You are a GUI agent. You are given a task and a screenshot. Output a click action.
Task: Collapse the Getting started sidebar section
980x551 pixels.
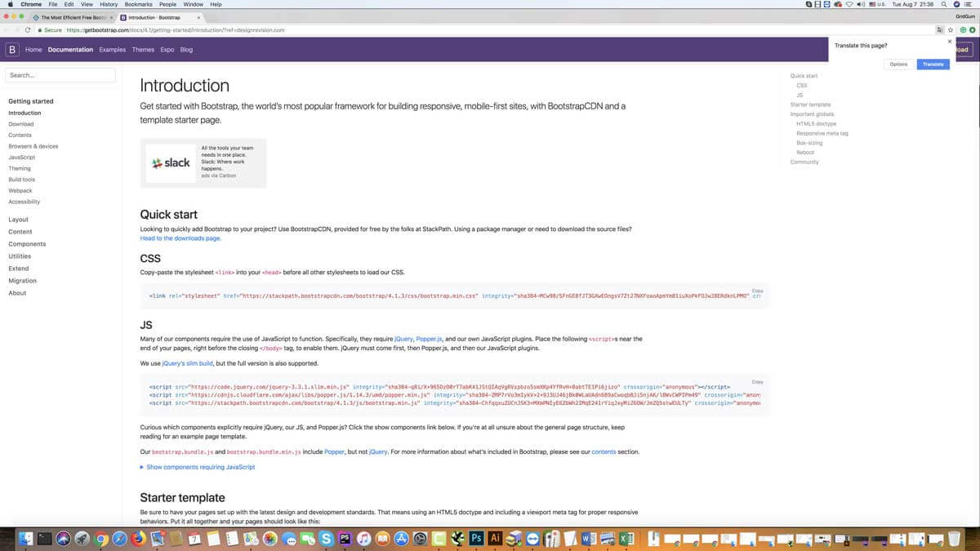click(31, 101)
